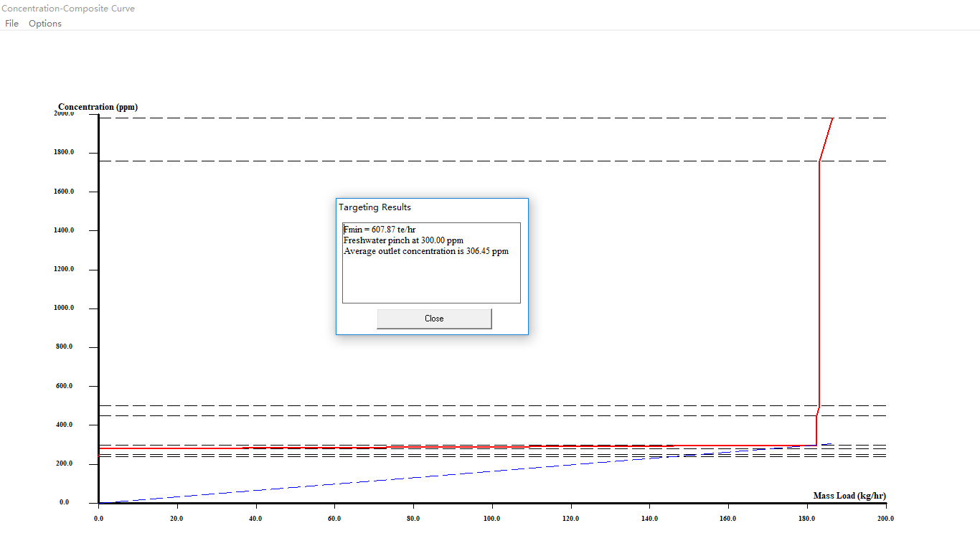Click the 180.0 x-axis tick label
This screenshot has width=980, height=551.
pyautogui.click(x=807, y=518)
